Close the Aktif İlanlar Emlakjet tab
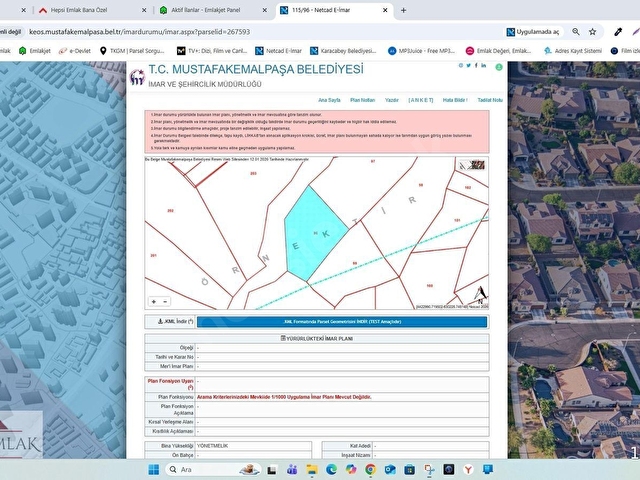Screen dimensions: 640x480 point(264,10)
